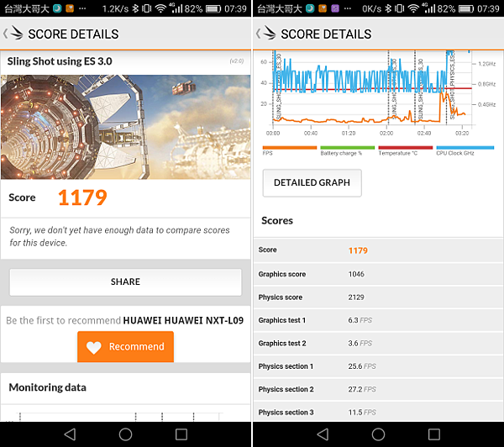Open the DETAILED GRAPH button

coord(312,182)
